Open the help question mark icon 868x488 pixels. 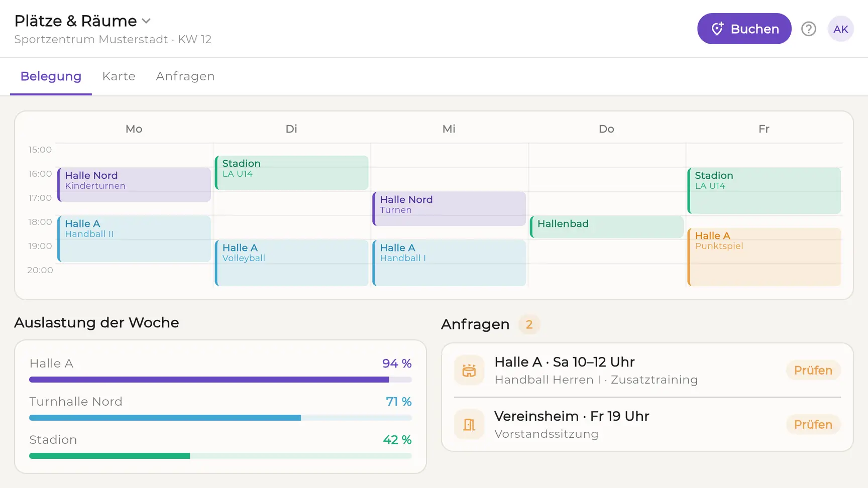click(x=808, y=29)
